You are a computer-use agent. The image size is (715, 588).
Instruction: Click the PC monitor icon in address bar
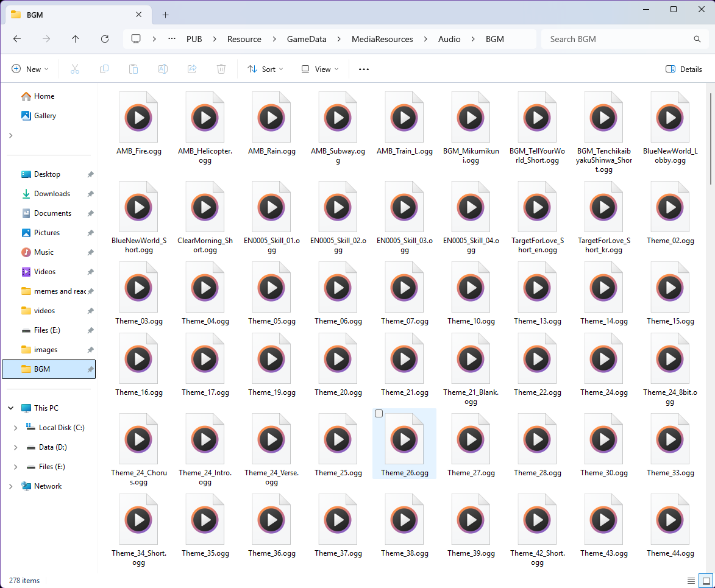[x=136, y=39]
